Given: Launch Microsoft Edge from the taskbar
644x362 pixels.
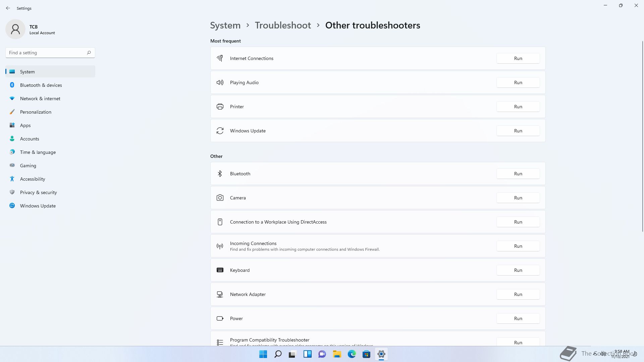Looking at the screenshot, I should coord(352,354).
